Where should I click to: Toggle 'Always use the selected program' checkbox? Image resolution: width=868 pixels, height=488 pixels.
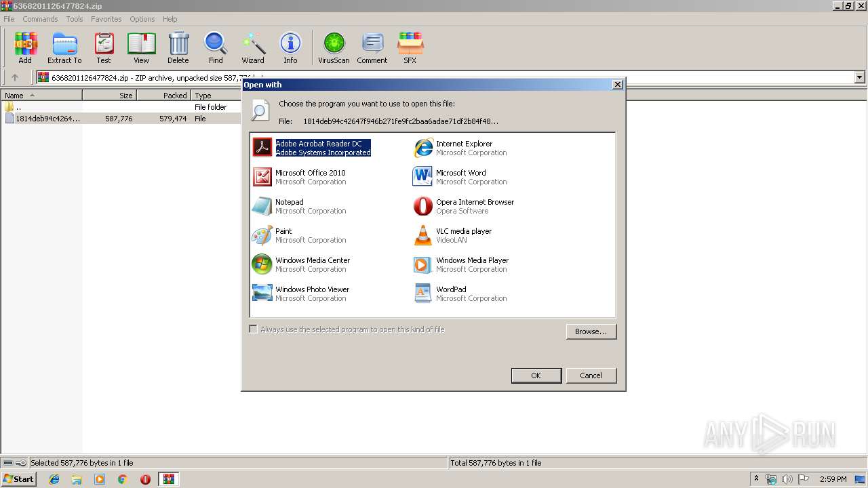254,329
